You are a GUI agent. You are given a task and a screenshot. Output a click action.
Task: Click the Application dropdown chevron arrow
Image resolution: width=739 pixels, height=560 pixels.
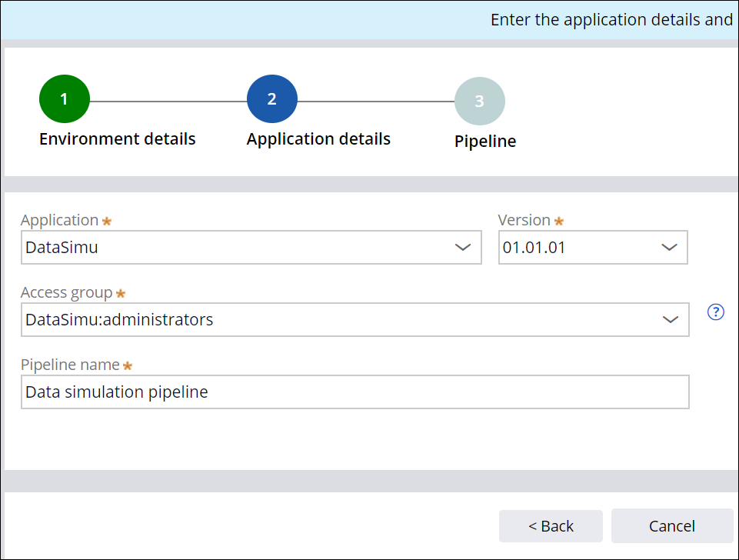click(462, 248)
